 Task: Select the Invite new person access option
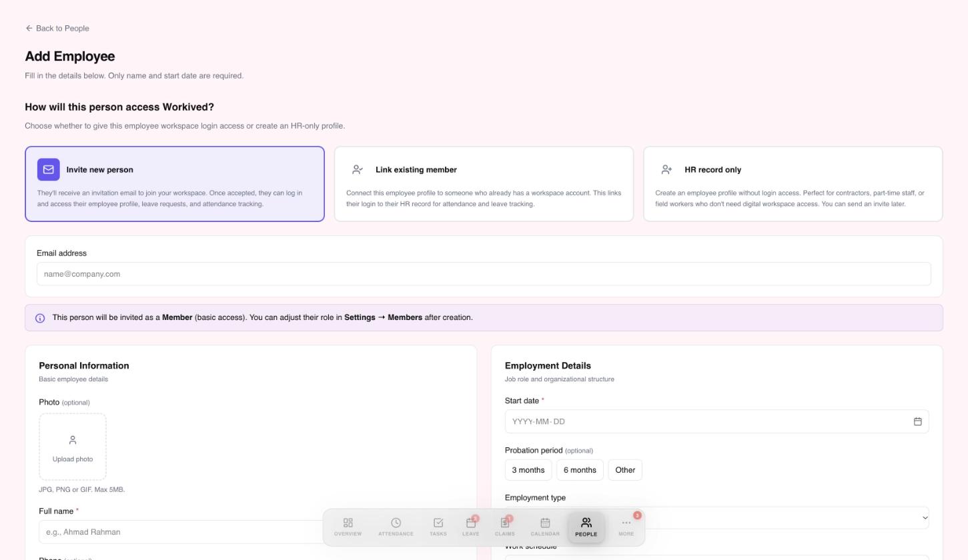(175, 184)
